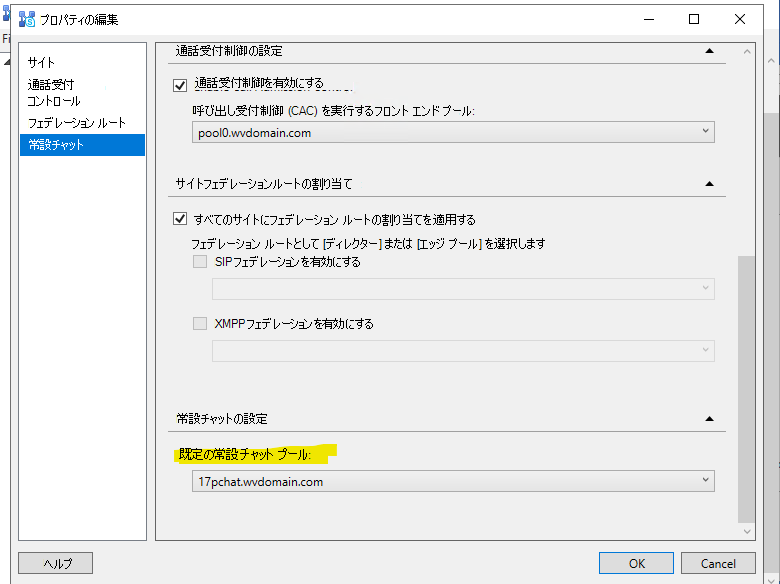Select フェデレーション ルート in the left pane

click(x=77, y=123)
